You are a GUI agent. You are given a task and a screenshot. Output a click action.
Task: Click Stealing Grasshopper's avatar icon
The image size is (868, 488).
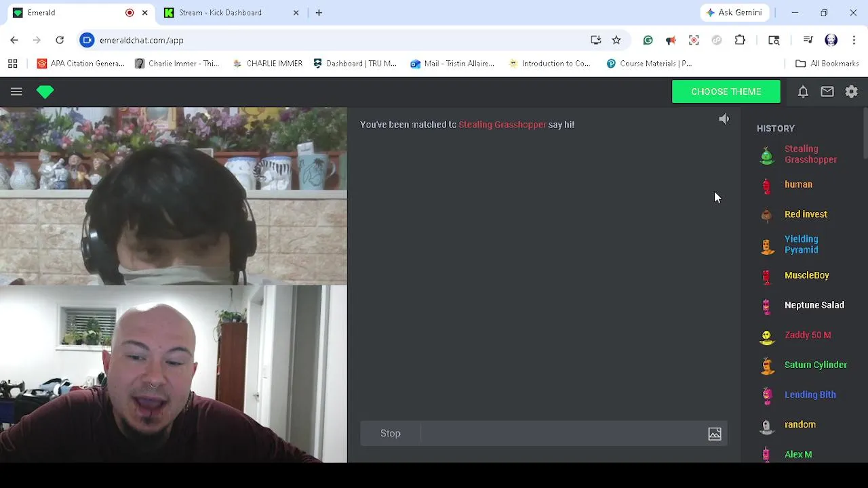767,156
